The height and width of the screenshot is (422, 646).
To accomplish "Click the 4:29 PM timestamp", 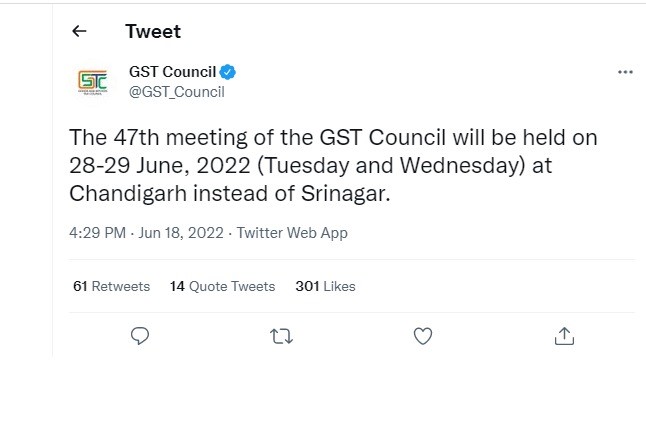I will pos(97,232).
